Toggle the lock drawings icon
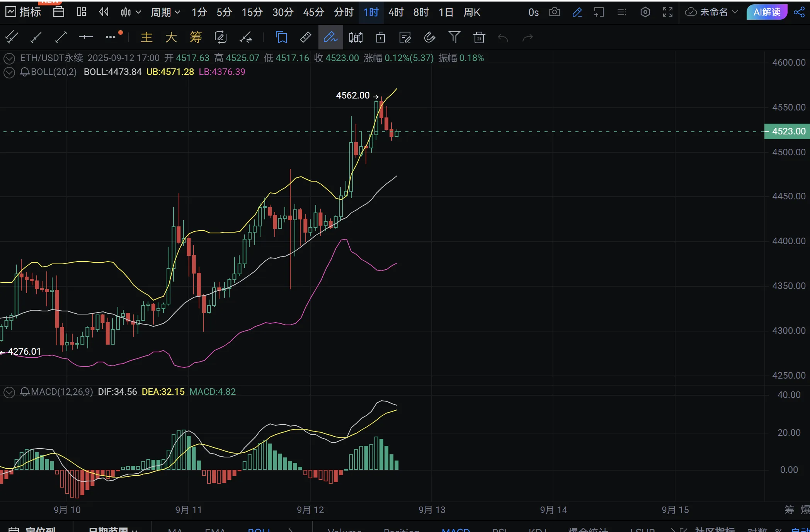810x532 pixels. click(x=381, y=37)
